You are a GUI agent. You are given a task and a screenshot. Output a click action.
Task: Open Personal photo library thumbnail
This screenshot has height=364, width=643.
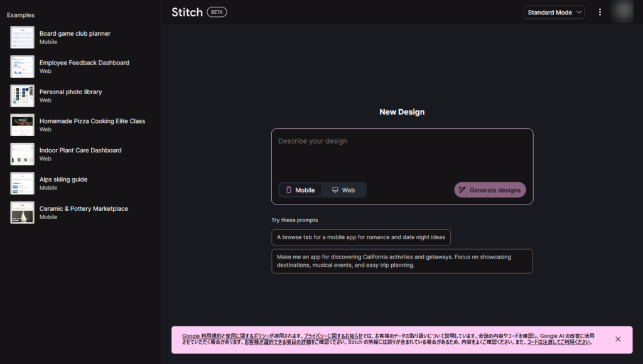[x=22, y=95]
